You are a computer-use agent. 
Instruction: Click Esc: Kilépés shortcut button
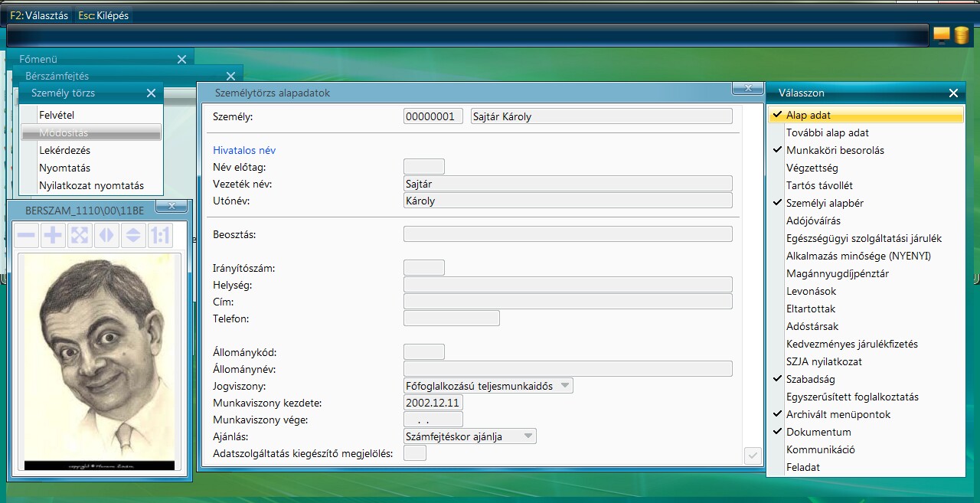point(103,15)
